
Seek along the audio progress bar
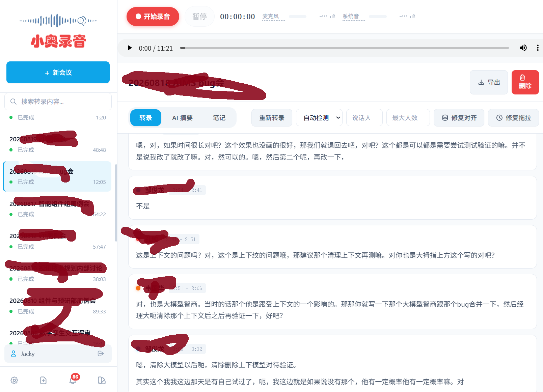coord(344,48)
